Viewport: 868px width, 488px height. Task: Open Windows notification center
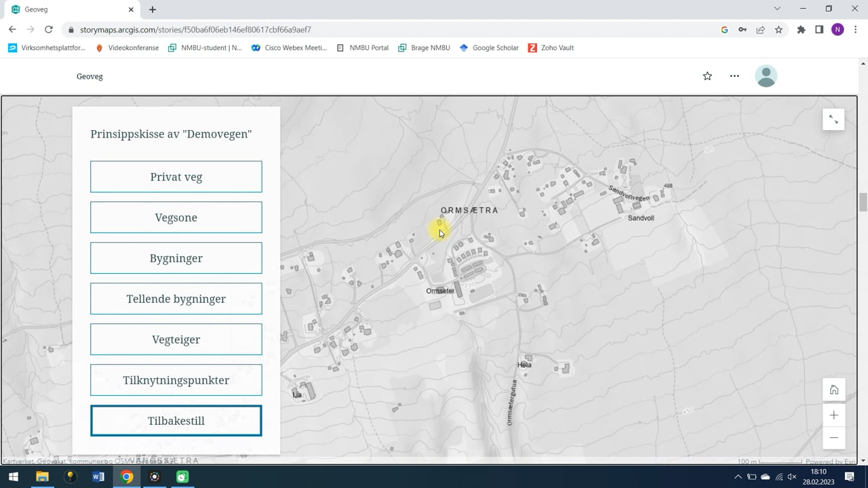pos(850,477)
